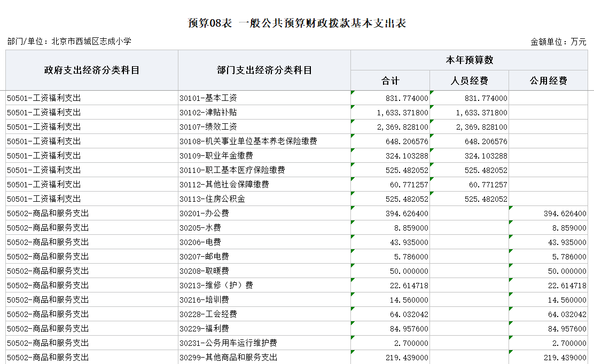Click 公用经费 value 2.700000
Screen dimensions: 594x364
point(549,343)
